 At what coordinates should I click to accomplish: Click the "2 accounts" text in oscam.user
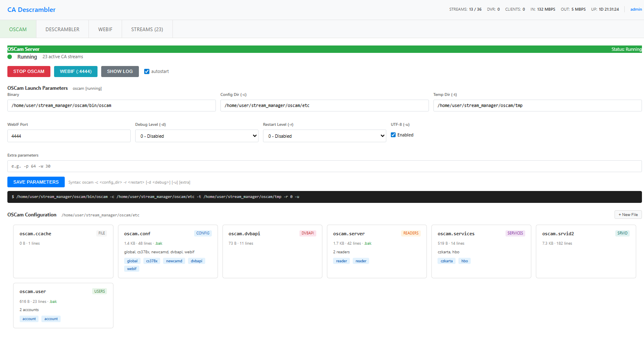29,310
